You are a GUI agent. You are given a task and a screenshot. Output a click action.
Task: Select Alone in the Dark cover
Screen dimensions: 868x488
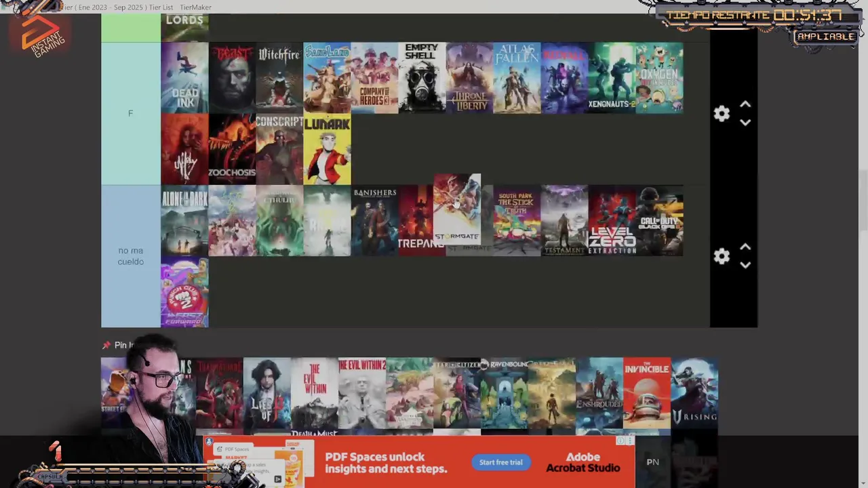pyautogui.click(x=184, y=220)
